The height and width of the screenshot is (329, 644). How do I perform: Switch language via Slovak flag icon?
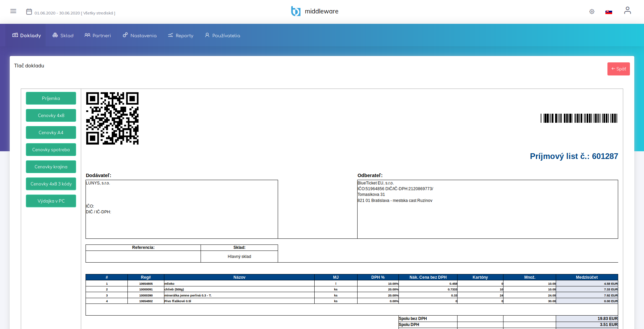pos(608,12)
